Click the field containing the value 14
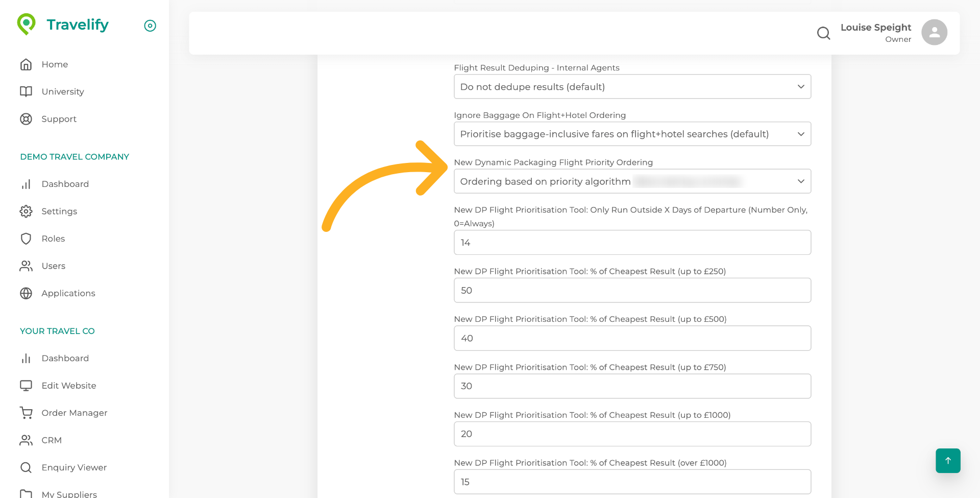The width and height of the screenshot is (980, 498). pyautogui.click(x=632, y=242)
